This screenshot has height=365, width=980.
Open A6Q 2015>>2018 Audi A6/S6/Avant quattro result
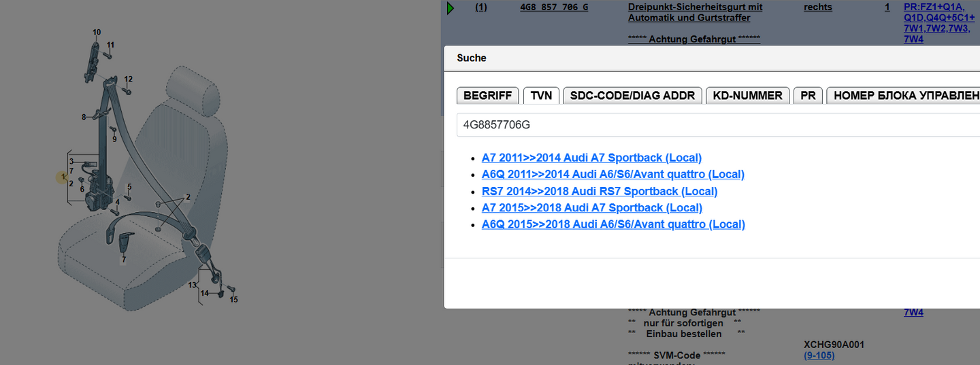pos(613,224)
